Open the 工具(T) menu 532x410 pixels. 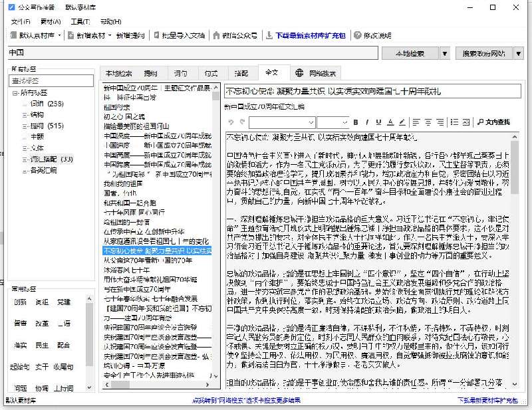click(x=80, y=22)
